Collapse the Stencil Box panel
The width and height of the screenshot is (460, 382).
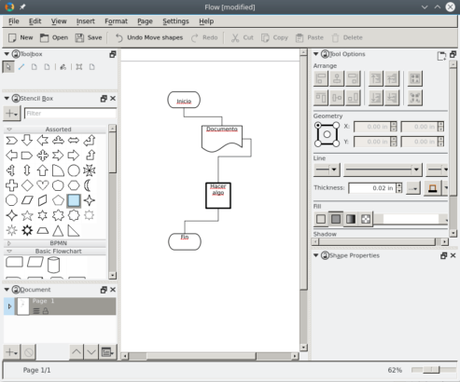6,98
